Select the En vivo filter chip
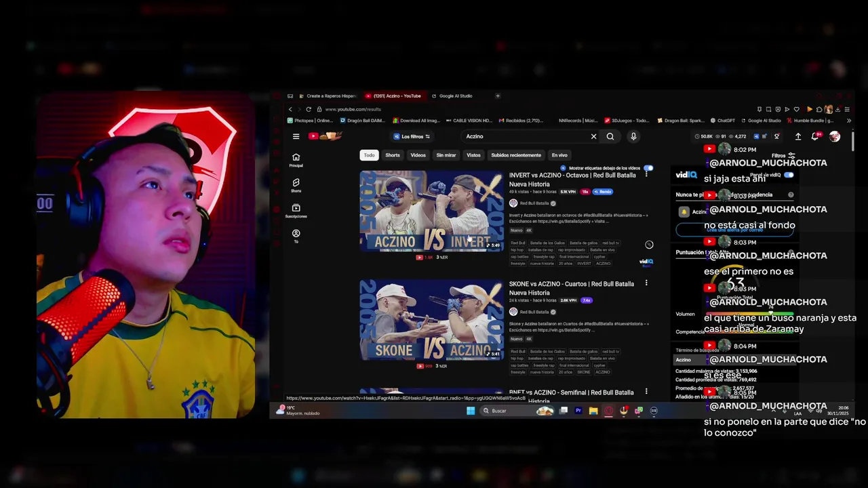The width and height of the screenshot is (868, 488). 559,155
